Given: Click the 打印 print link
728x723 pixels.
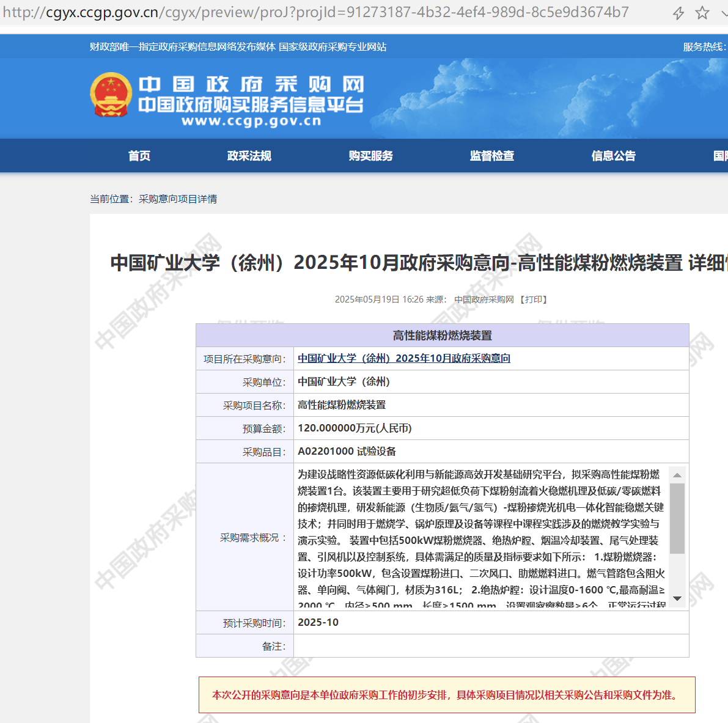Looking at the screenshot, I should click(x=534, y=299).
